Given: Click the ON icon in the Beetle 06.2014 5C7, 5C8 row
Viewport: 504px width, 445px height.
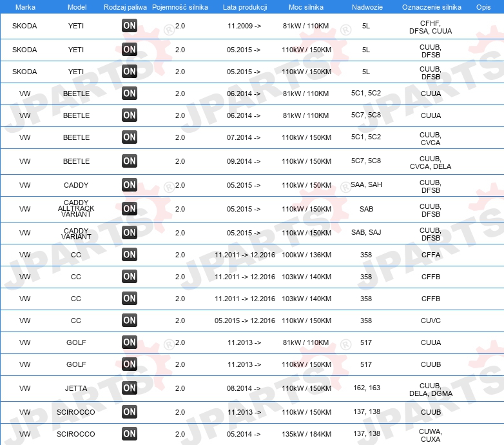Looking at the screenshot, I should tap(130, 115).
